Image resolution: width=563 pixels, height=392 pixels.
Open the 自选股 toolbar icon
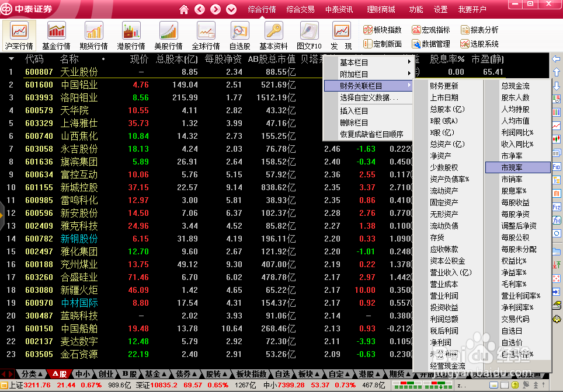[240, 36]
